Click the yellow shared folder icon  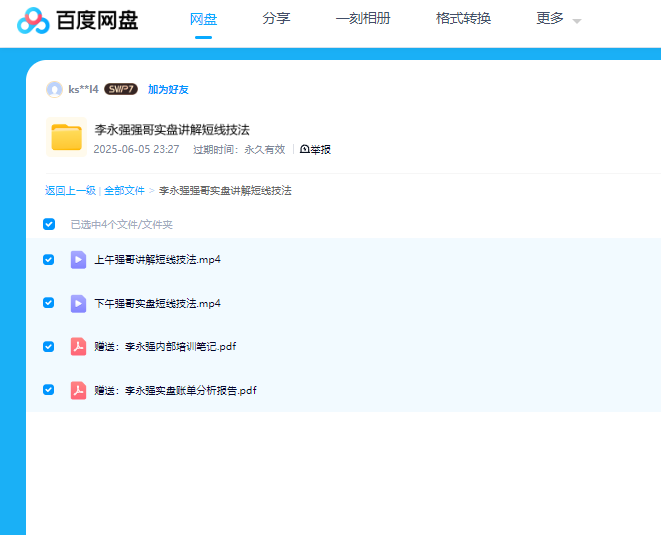tap(66, 137)
